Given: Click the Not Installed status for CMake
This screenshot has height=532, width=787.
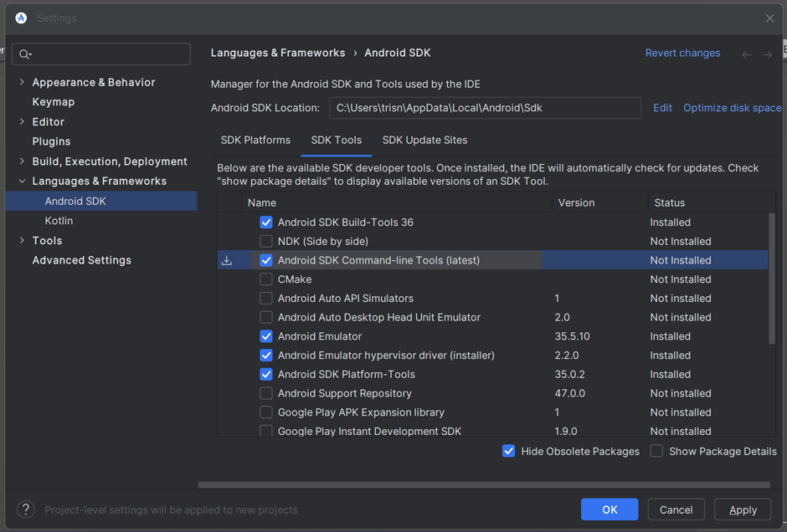Looking at the screenshot, I should click(x=681, y=279).
